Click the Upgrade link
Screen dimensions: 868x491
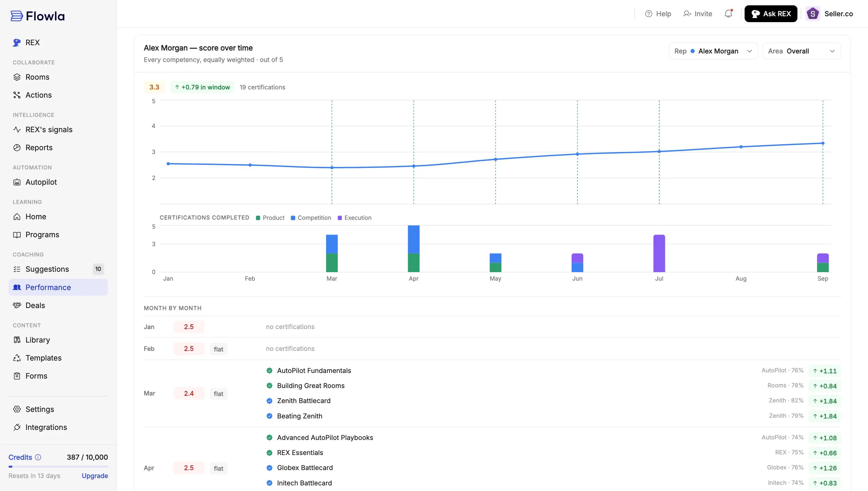pyautogui.click(x=95, y=476)
